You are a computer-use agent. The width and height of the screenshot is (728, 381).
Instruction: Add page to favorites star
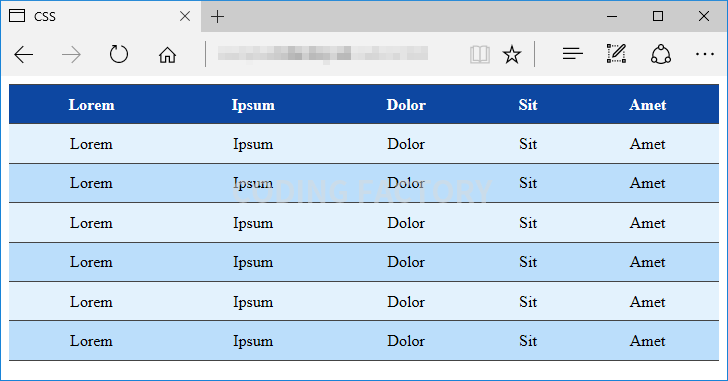[512, 55]
